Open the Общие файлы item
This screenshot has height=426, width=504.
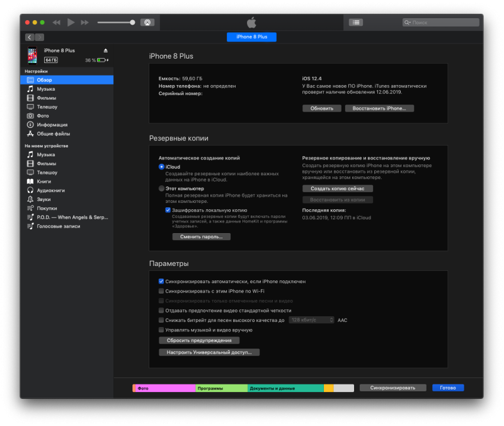(x=67, y=134)
